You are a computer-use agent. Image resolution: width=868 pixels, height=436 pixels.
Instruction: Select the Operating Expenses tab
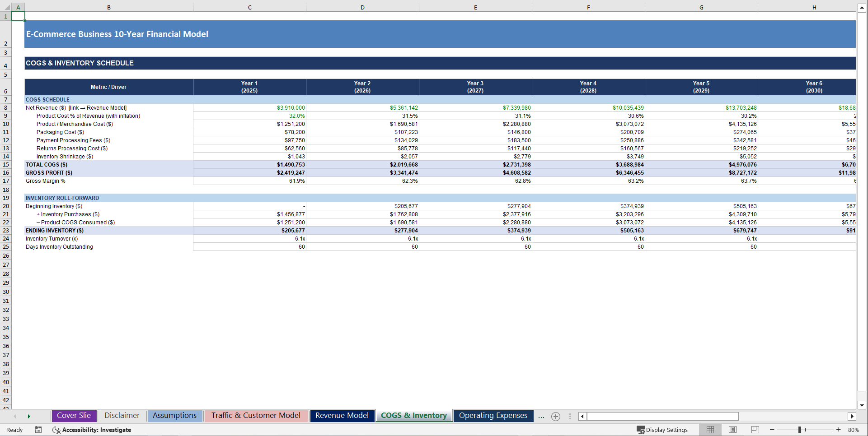click(x=493, y=415)
